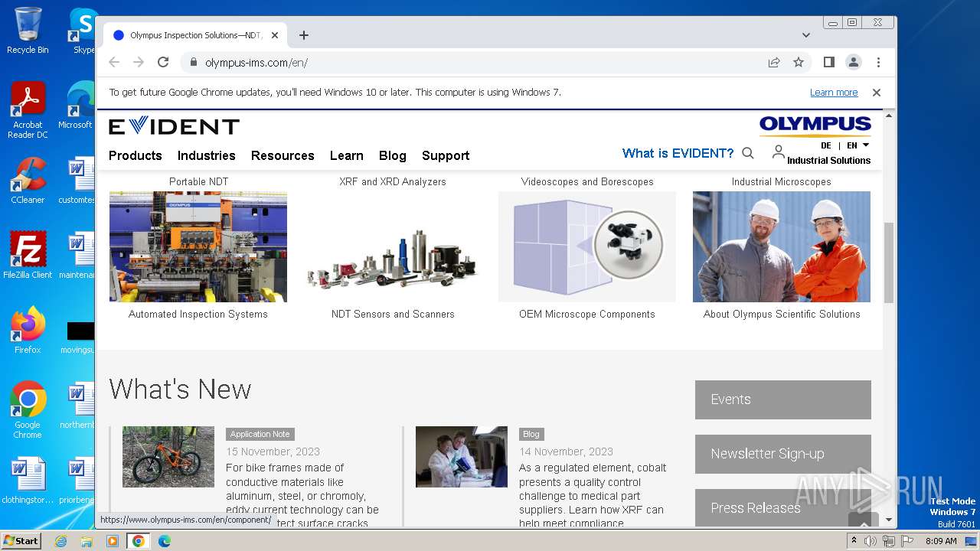Open the Learn menu

coord(347,155)
